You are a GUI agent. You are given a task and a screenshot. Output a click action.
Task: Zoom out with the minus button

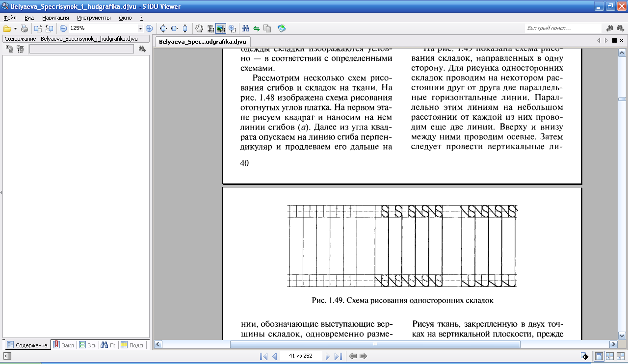pos(63,28)
